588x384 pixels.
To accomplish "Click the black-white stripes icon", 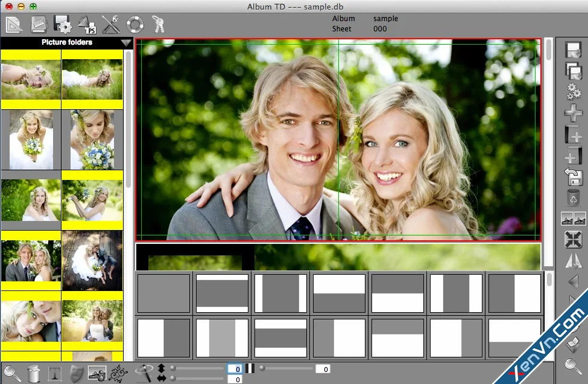I will pos(250,369).
